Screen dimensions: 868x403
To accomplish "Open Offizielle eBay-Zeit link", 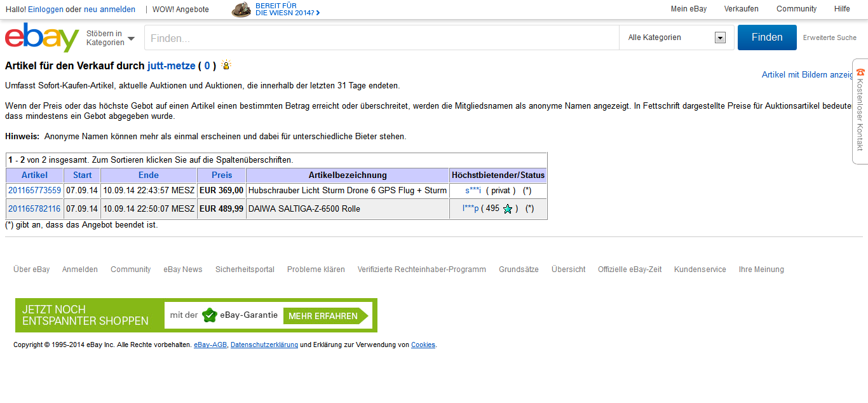I will [x=630, y=270].
